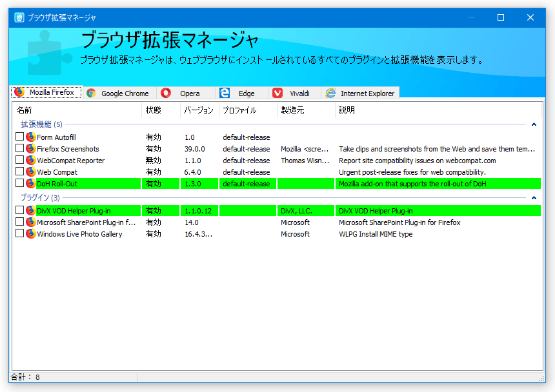Image resolution: width=555 pixels, height=392 pixels.
Task: Click the Urgent post-release fixes description
Action: [x=412, y=172]
